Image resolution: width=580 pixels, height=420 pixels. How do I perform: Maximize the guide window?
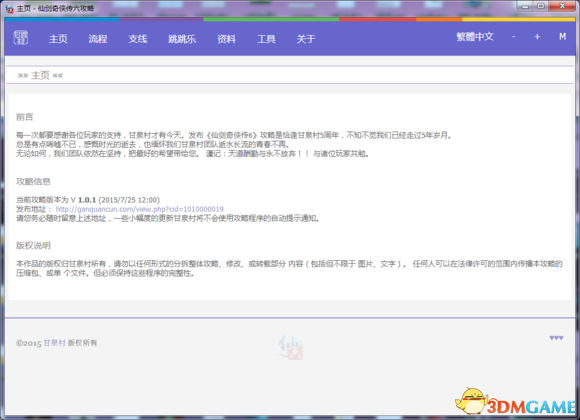(x=541, y=6)
